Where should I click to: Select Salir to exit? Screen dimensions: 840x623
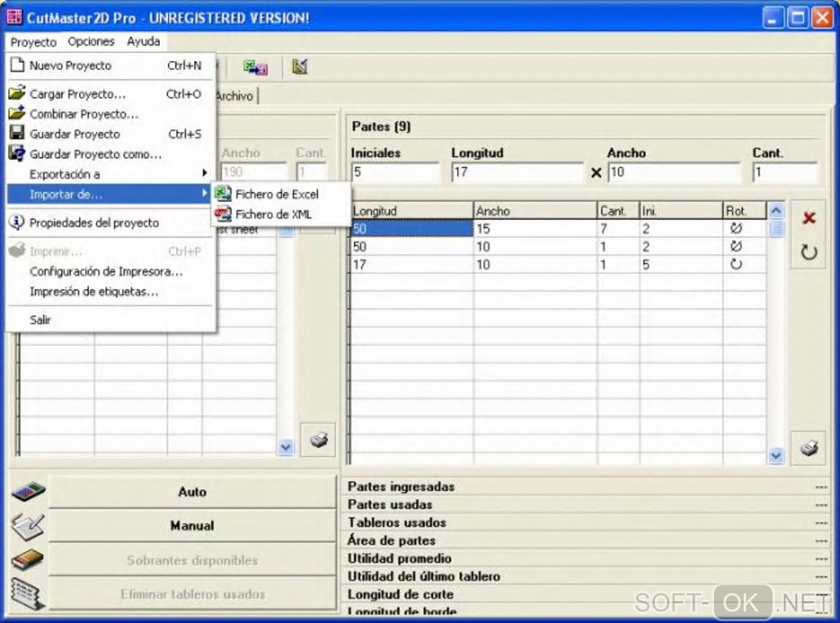coord(110,320)
